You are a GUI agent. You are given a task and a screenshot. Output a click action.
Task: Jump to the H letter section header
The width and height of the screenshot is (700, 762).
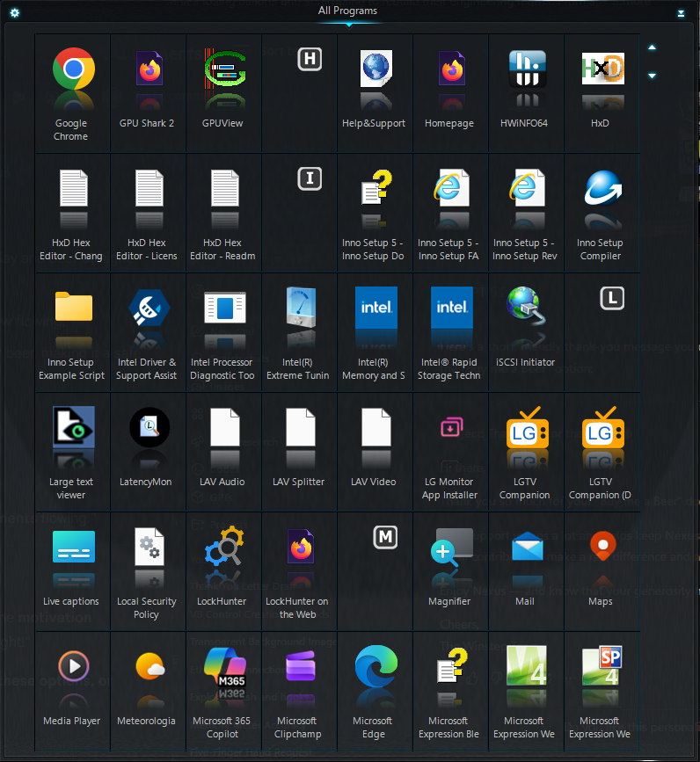[309, 59]
